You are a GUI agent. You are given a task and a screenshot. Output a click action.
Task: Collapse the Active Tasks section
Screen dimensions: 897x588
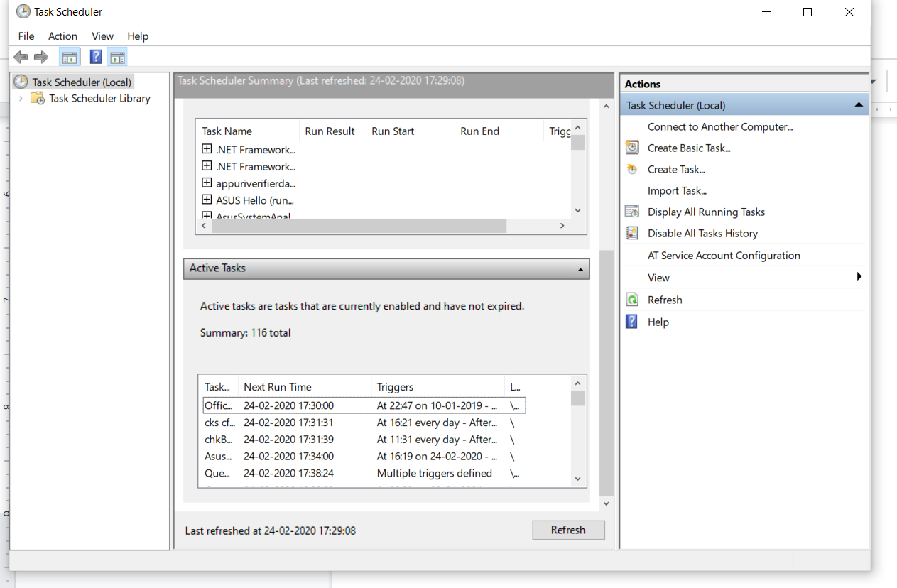580,269
